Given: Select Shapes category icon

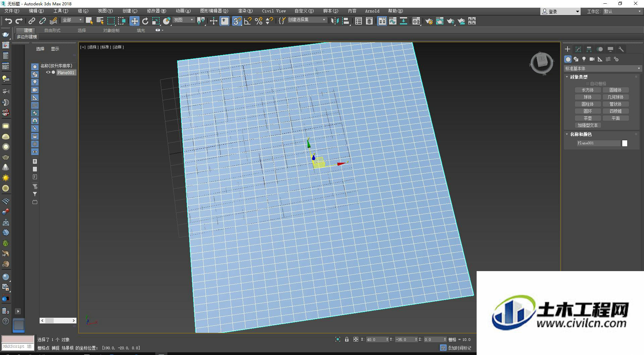Looking at the screenshot, I should click(576, 59).
